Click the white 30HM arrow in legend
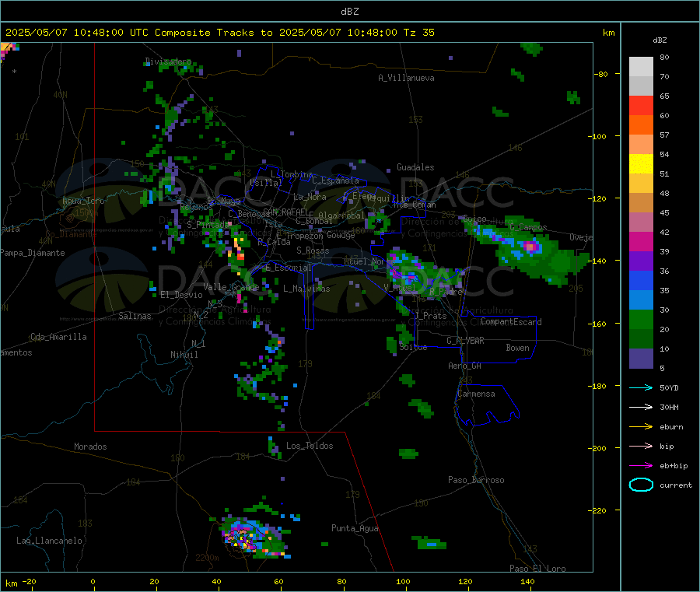This screenshot has width=700, height=592. tap(641, 407)
